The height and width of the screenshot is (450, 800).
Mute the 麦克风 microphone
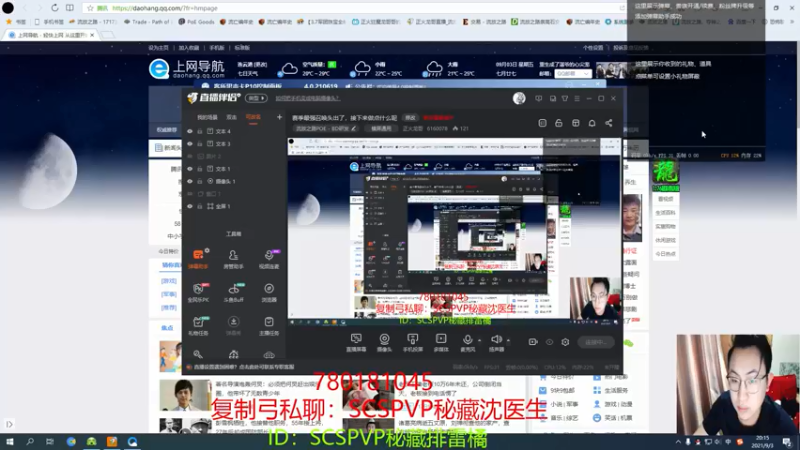[x=467, y=342]
